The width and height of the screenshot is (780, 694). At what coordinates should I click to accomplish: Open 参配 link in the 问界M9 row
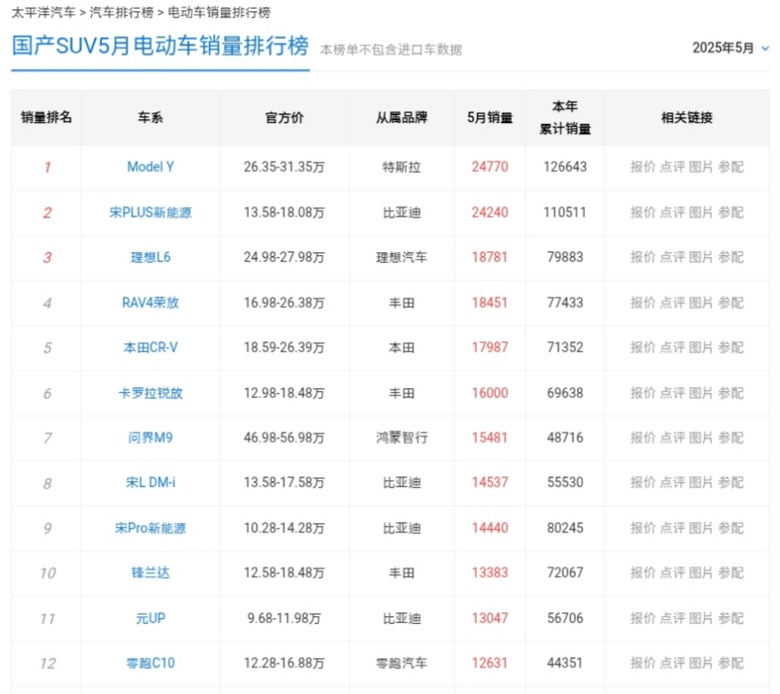pyautogui.click(x=730, y=438)
